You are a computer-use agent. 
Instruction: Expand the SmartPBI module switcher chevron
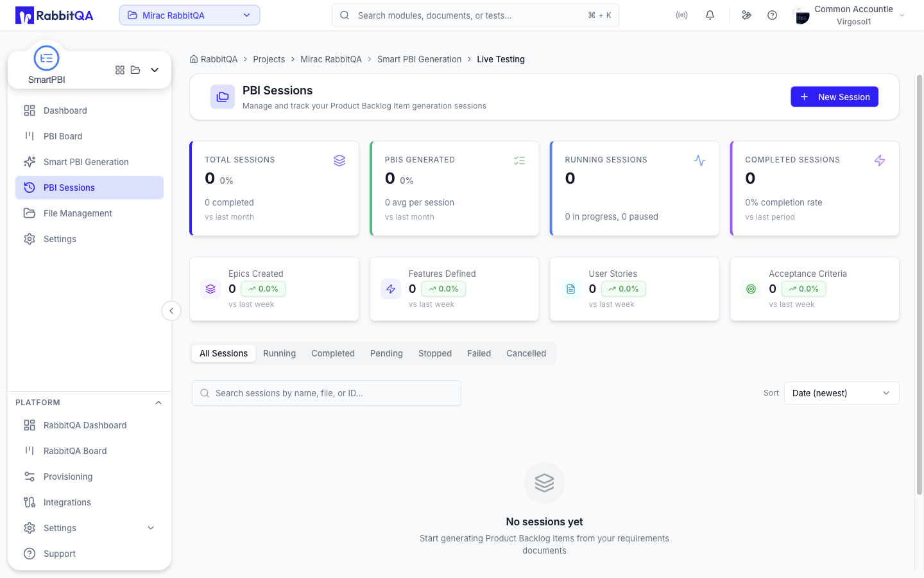[x=155, y=70]
